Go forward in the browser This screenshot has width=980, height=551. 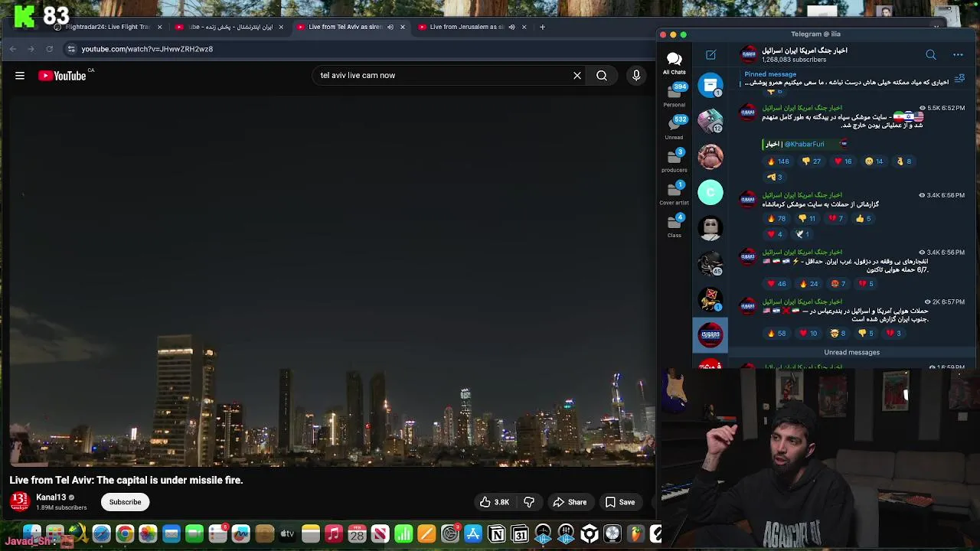[31, 49]
